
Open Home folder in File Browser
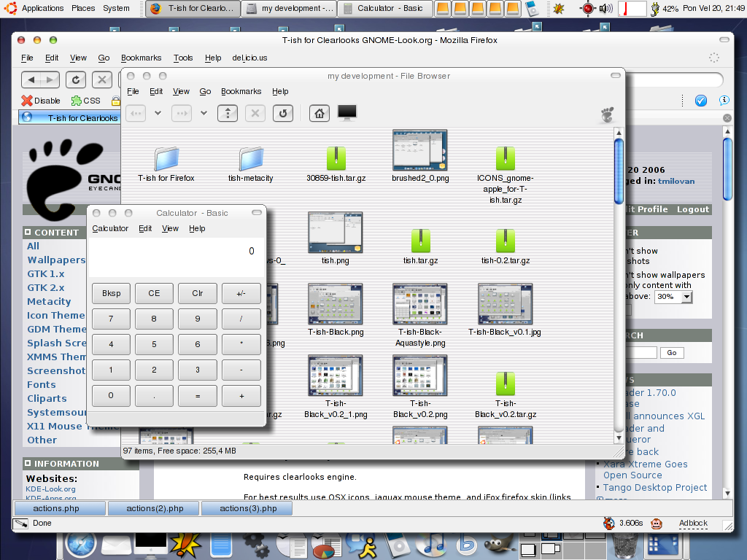point(320,113)
